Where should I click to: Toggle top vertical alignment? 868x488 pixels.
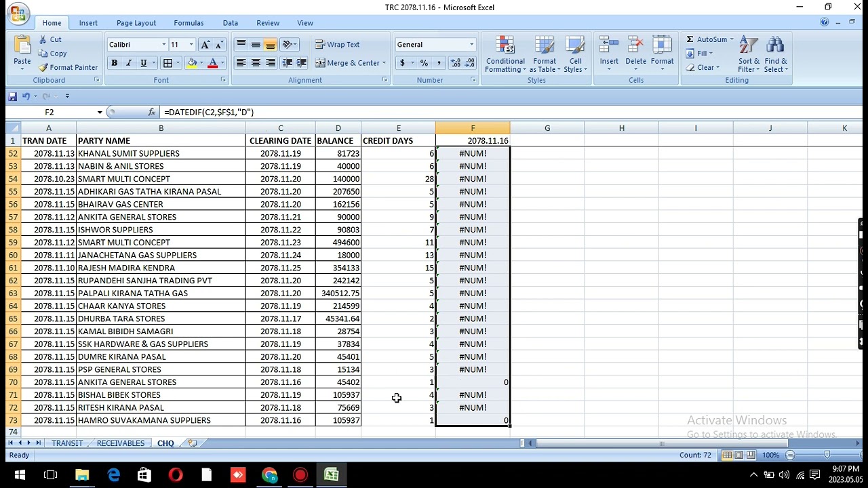pos(241,45)
